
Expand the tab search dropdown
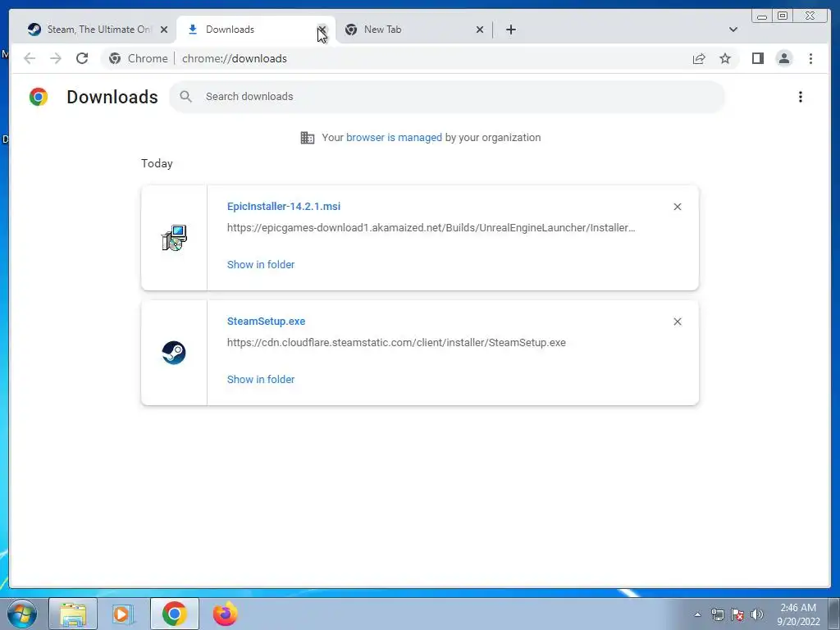733,30
